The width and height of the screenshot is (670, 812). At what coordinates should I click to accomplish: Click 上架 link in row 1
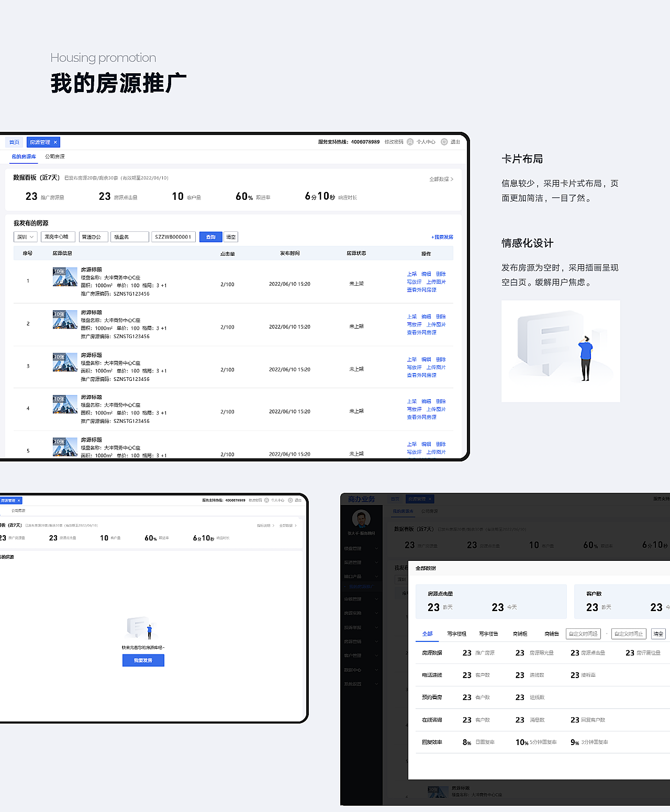coord(412,274)
